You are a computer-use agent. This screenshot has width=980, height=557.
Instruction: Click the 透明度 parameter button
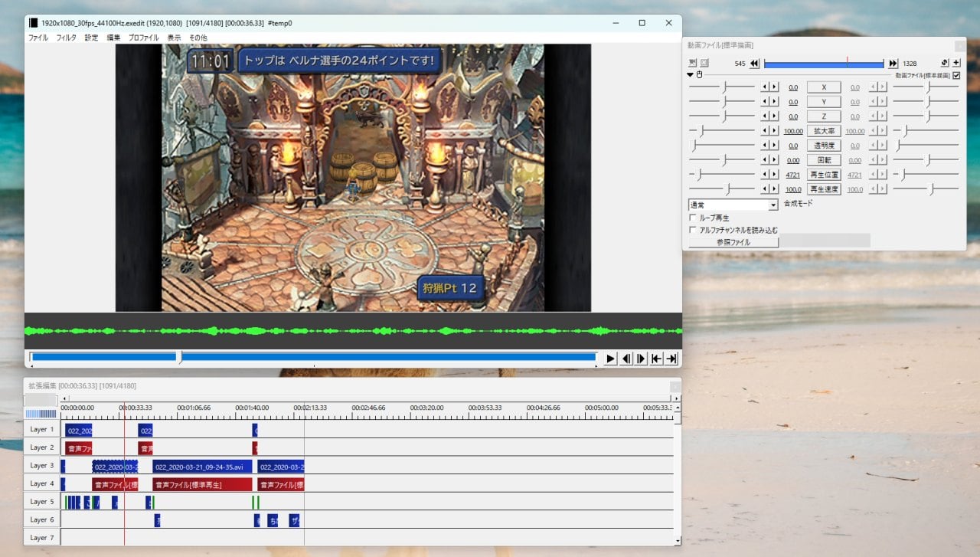[x=824, y=146]
